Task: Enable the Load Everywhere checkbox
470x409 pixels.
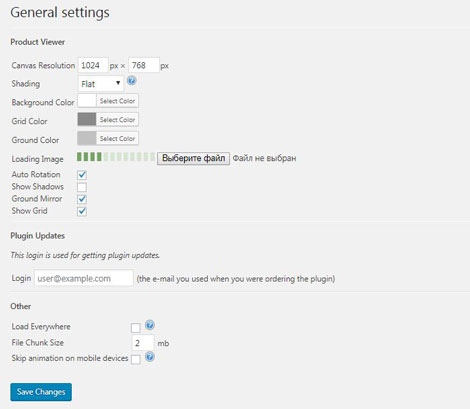Action: point(135,328)
